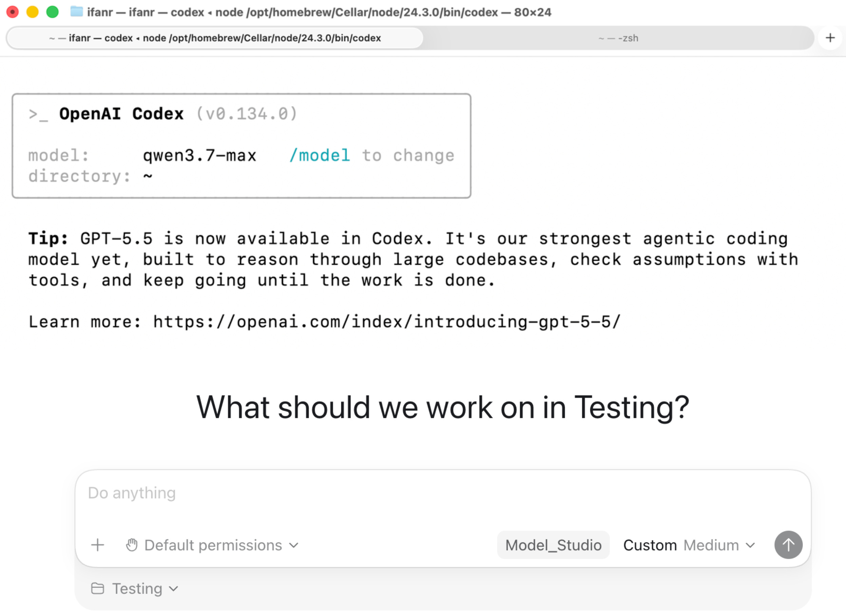Open the introducing-gpt-5-5 link
This screenshot has width=846, height=616.
(387, 322)
